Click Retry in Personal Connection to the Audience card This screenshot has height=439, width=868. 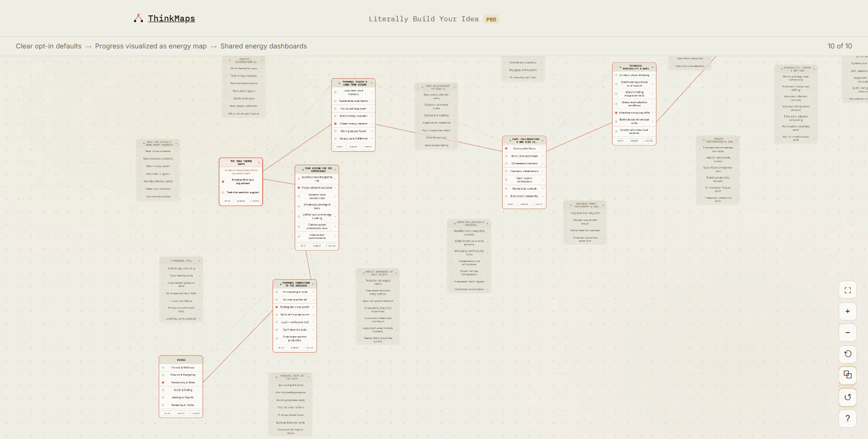pos(281,348)
